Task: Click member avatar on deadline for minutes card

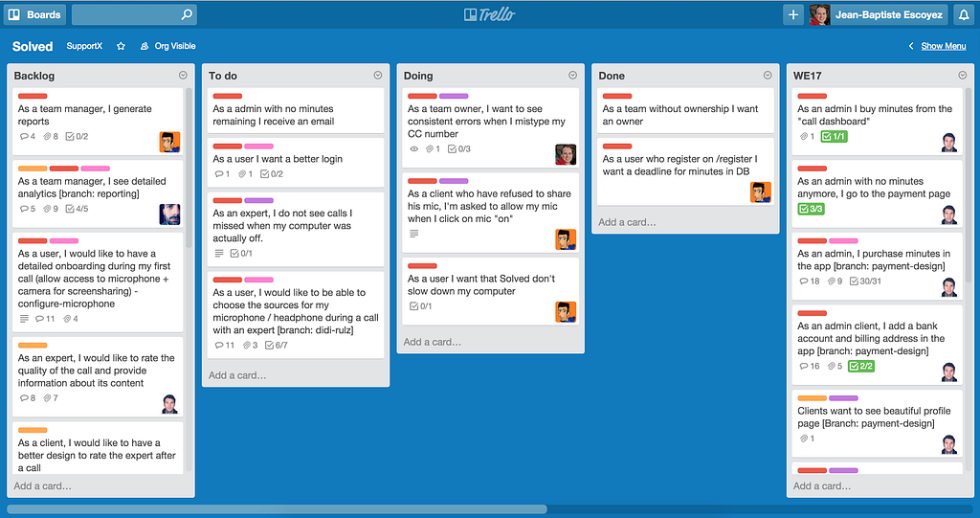Action: coord(761,192)
